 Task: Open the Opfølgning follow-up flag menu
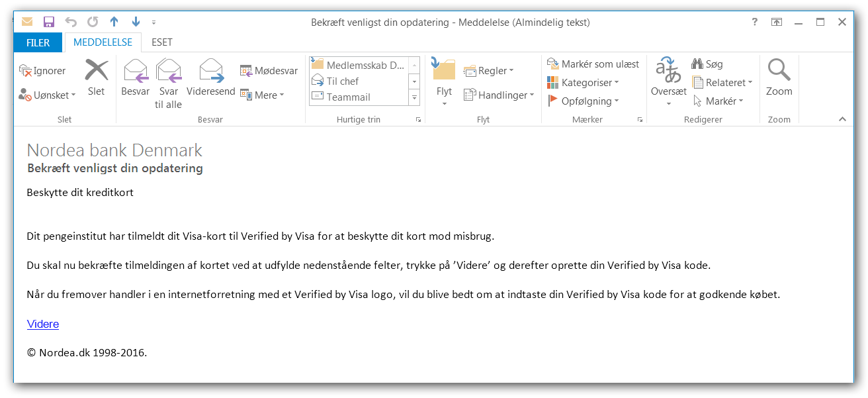583,101
